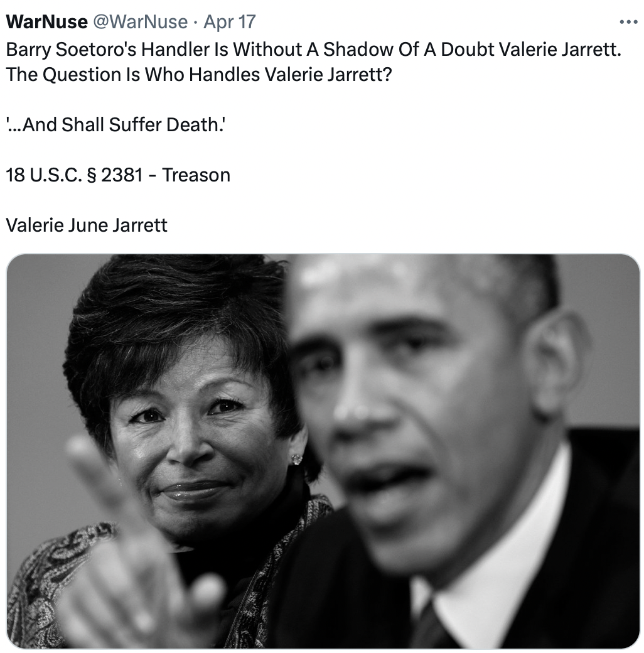The height and width of the screenshot is (653, 644).
Task: Click the "18 U.S.C. § 2381" citation text
Action: (x=75, y=175)
